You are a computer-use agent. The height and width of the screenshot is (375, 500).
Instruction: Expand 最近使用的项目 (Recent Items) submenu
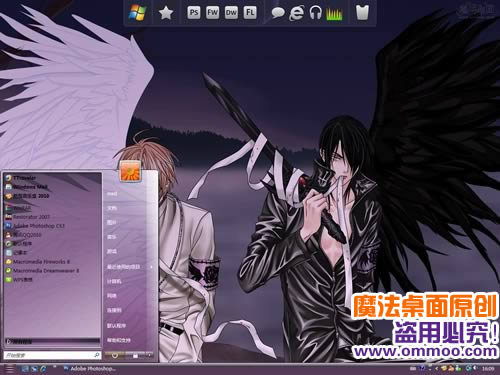coord(130,267)
